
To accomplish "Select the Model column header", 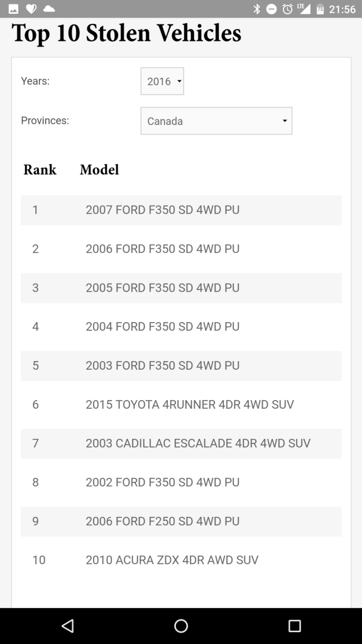I will [x=99, y=170].
